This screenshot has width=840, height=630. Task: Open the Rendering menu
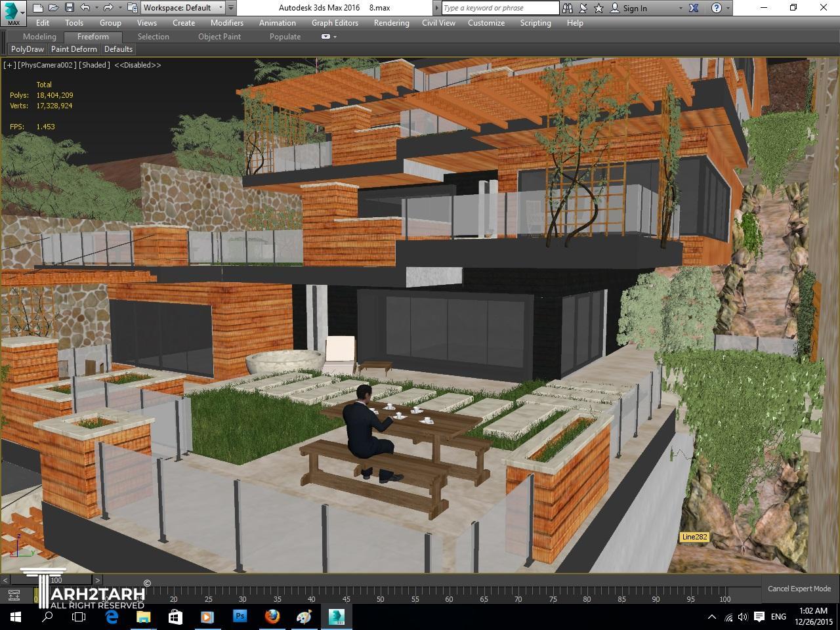[391, 23]
